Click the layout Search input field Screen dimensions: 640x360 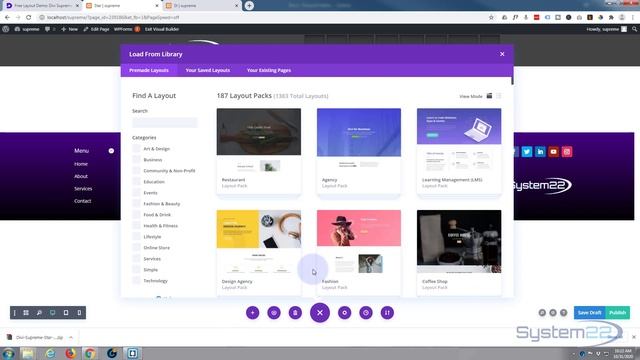click(165, 122)
